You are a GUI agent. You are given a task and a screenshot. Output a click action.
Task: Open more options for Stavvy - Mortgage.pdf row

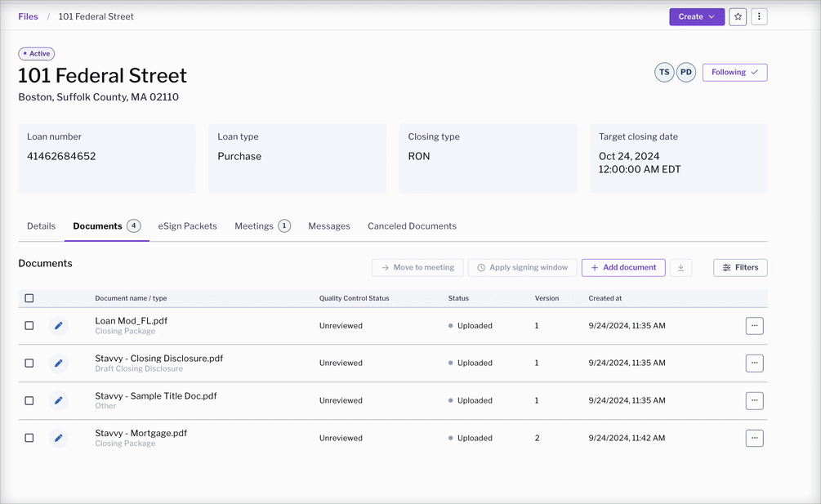coord(755,438)
